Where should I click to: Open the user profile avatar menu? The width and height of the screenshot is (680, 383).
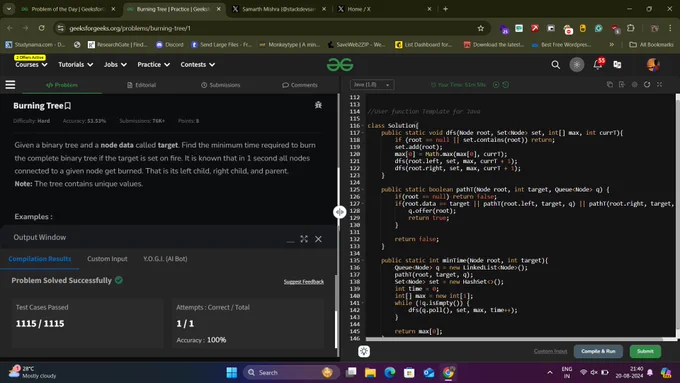pos(653,65)
